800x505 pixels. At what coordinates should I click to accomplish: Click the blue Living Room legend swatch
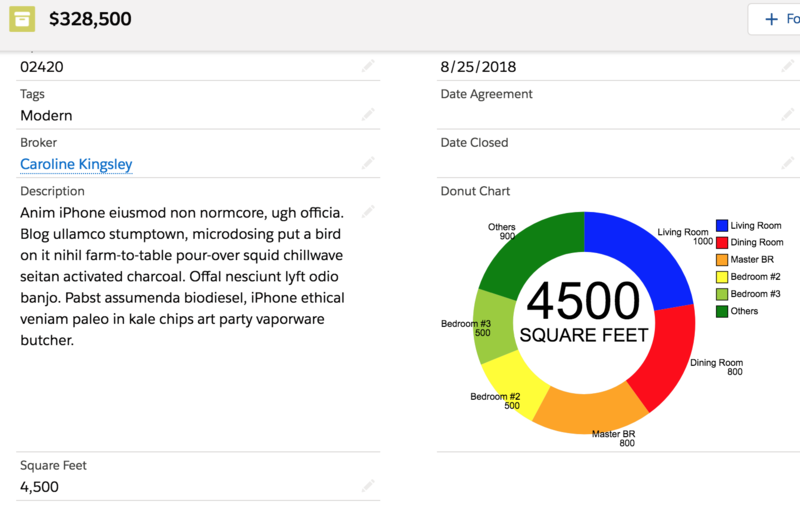click(x=721, y=225)
